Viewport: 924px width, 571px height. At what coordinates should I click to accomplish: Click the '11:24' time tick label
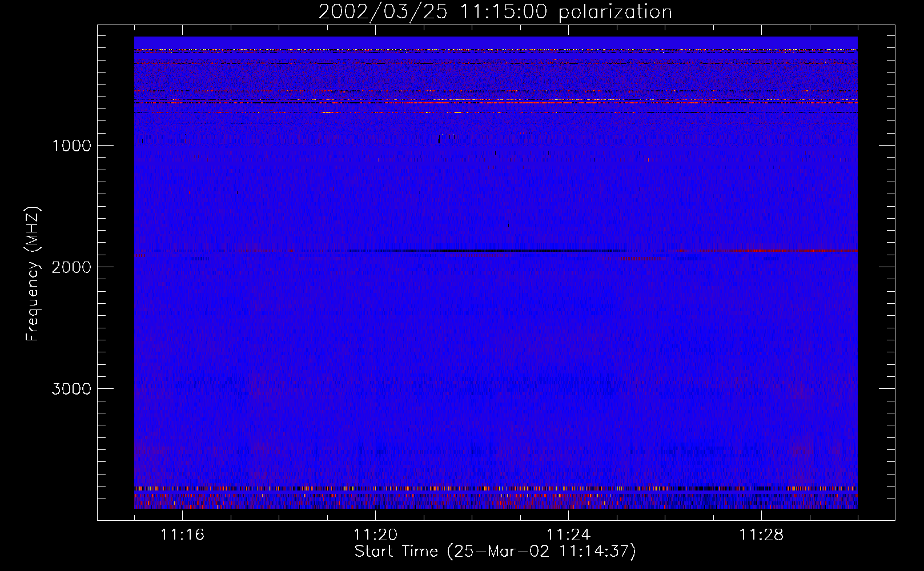[x=568, y=534]
